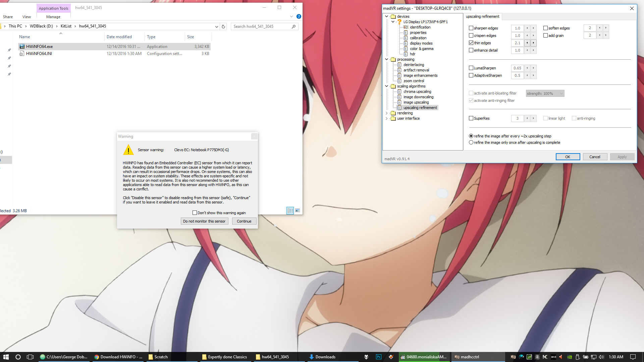
Task: Enable add grain checkbox
Action: point(545,36)
